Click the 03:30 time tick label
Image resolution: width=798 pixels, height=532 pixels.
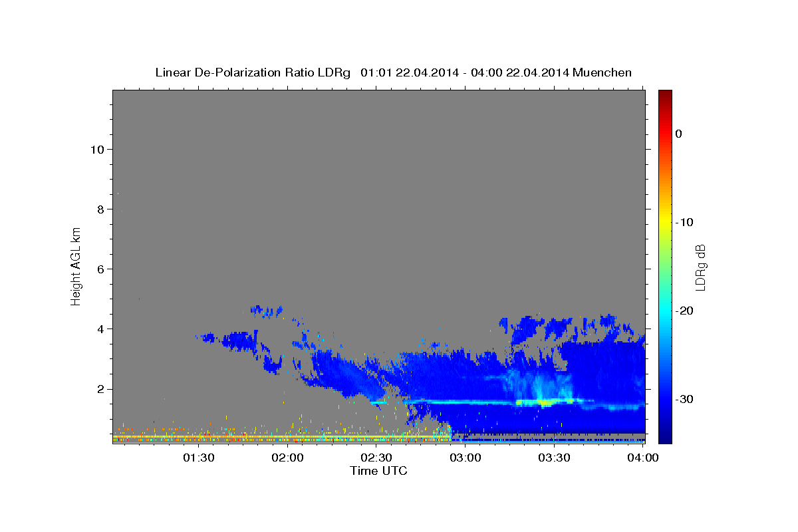pos(554,458)
